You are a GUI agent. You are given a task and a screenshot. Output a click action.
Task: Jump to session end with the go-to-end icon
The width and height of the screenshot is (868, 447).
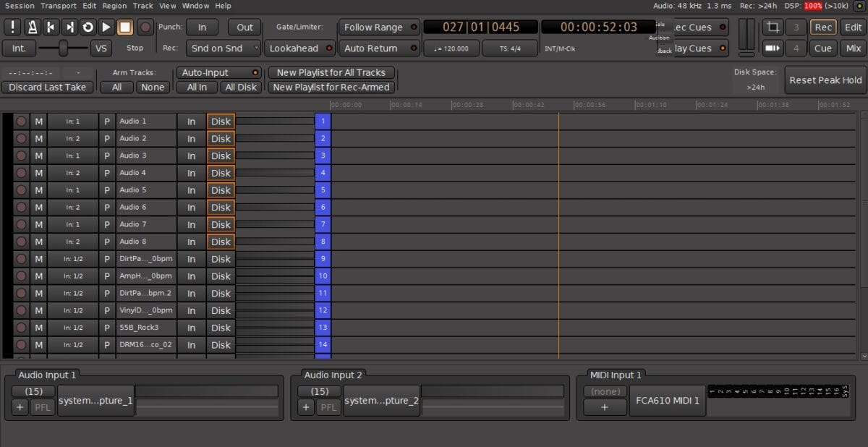[x=69, y=27]
